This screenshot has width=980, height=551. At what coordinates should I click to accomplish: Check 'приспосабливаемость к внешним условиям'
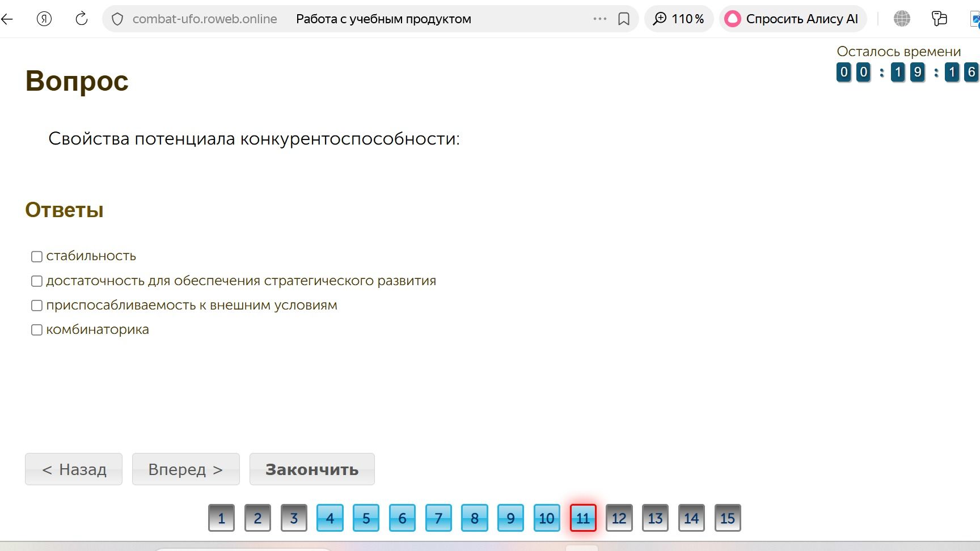(x=37, y=306)
